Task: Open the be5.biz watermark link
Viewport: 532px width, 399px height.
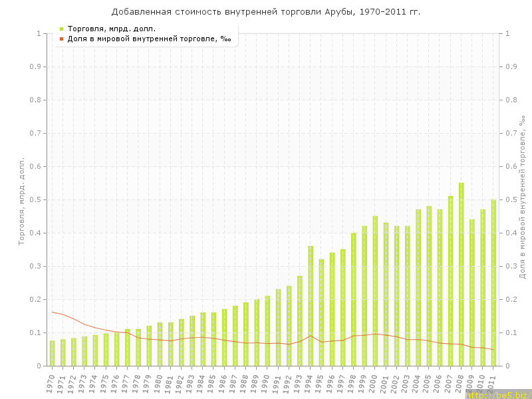Action: coord(497,394)
